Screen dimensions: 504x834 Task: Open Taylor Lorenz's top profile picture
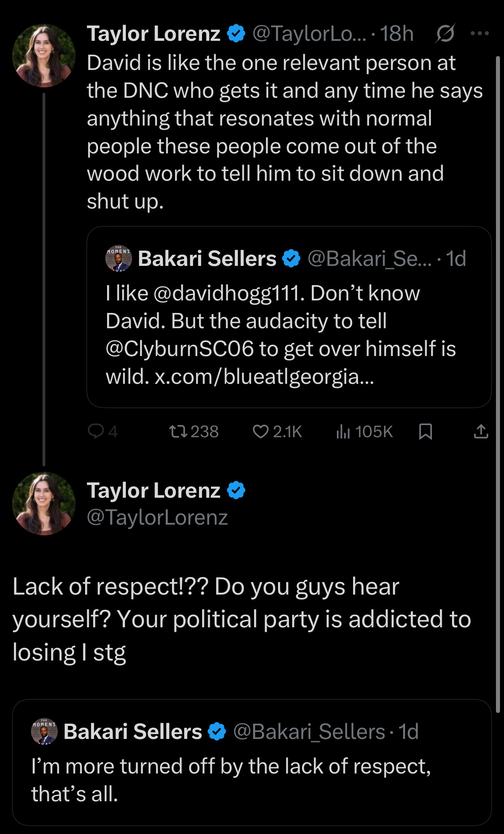43,56
